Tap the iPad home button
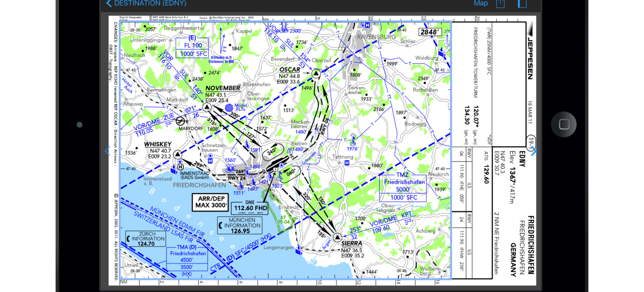This screenshot has height=292, width=644. pos(564,124)
